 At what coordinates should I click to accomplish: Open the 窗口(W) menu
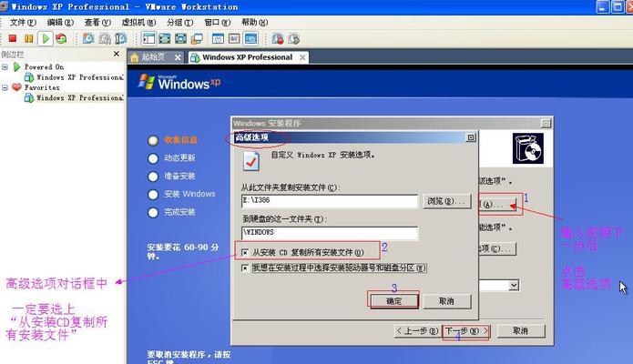217,22
